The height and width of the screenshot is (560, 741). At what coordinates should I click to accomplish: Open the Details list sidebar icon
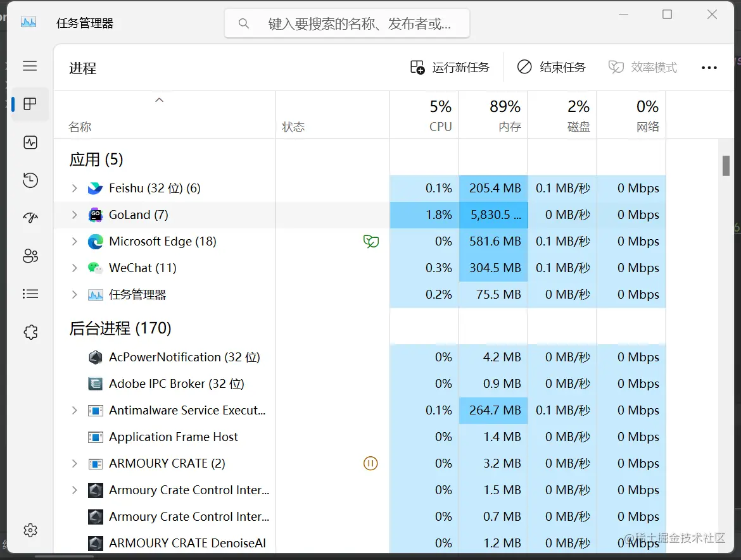pos(30,294)
